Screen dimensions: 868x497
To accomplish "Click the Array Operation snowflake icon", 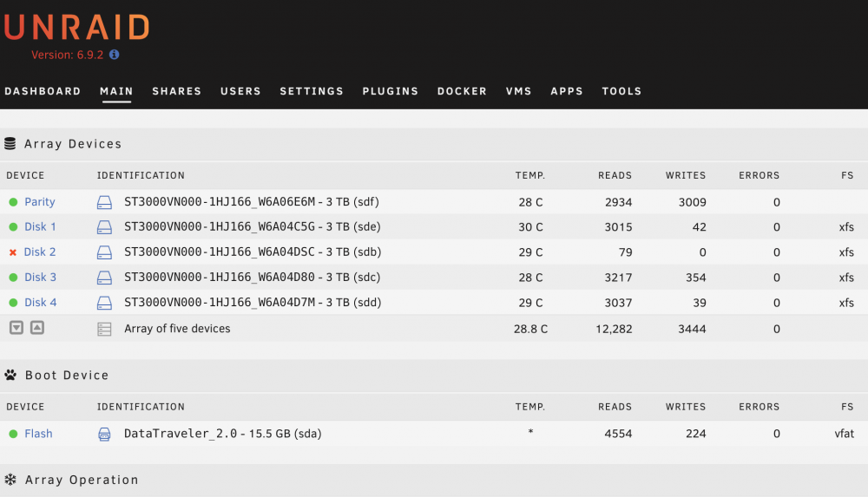I will 10,480.
